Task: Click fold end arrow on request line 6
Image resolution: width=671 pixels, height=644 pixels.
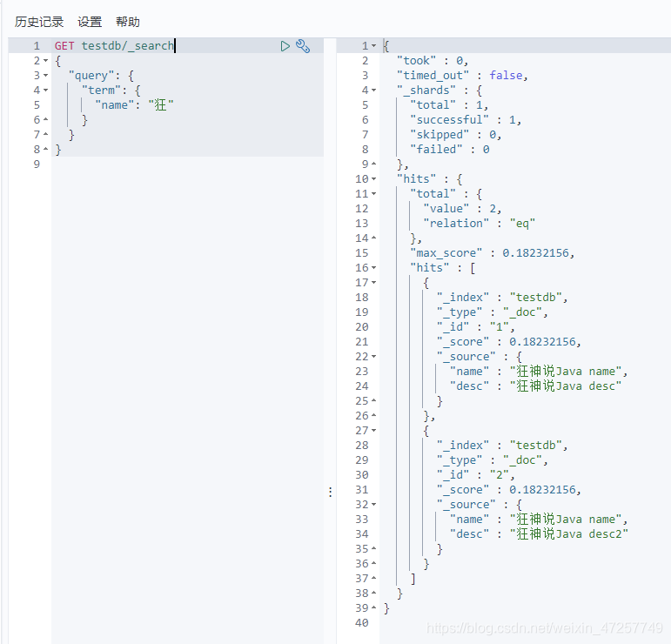Action: [46, 120]
